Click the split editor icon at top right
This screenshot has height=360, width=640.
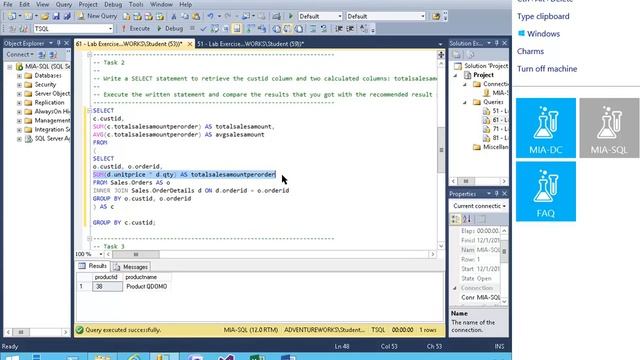pos(441,55)
